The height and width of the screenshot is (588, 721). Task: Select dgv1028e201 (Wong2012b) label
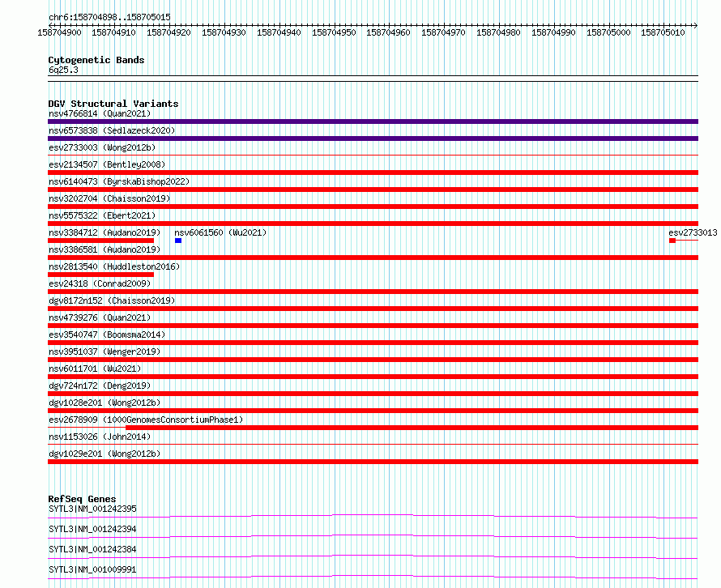(105, 403)
